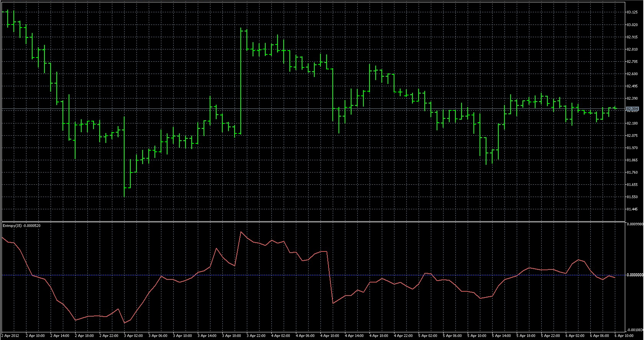Click the 81.760 price scale label
644x340 pixels.
[632, 172]
